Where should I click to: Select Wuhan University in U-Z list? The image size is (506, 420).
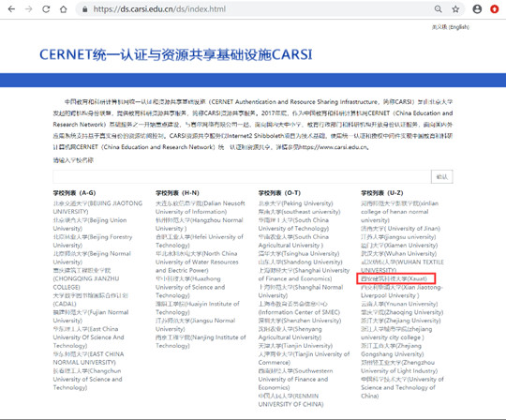pos(398,254)
